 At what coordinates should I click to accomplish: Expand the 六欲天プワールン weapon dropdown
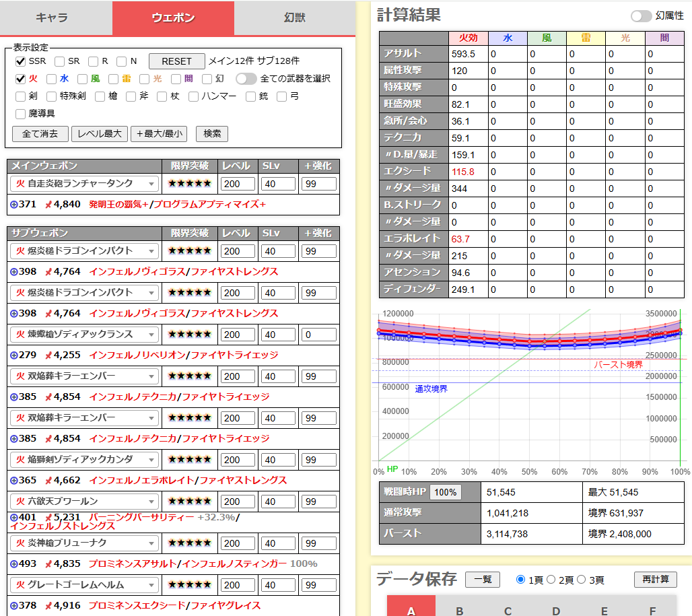click(84, 502)
